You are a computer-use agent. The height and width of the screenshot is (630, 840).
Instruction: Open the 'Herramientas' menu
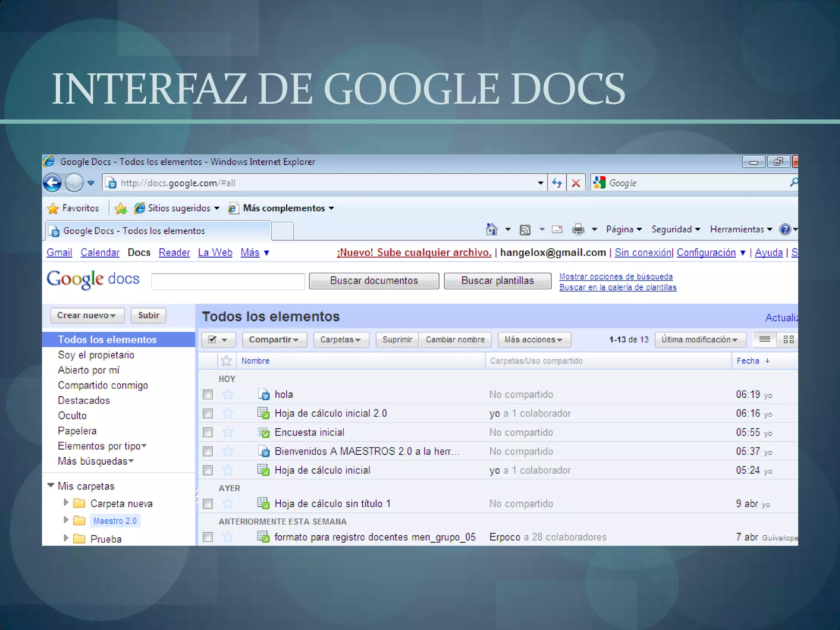pos(741,229)
